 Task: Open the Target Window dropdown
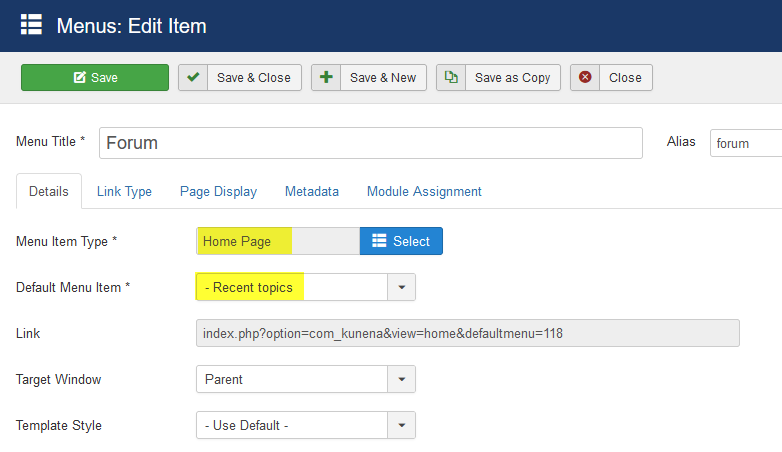(401, 380)
